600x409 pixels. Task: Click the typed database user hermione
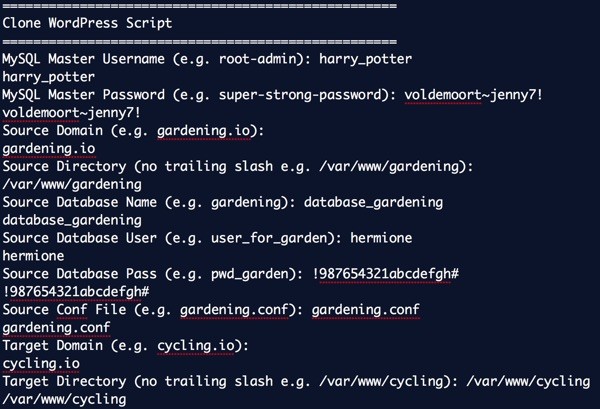click(x=381, y=238)
